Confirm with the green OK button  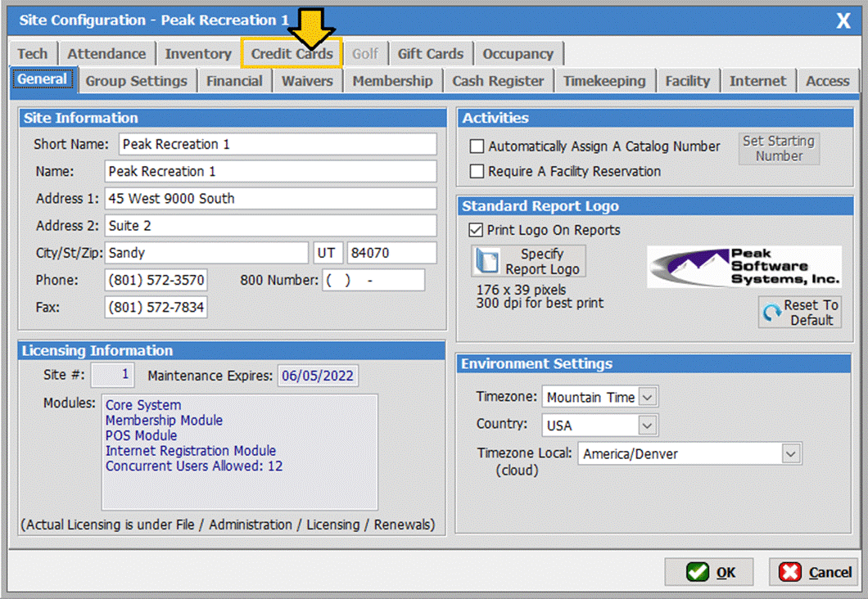709,572
